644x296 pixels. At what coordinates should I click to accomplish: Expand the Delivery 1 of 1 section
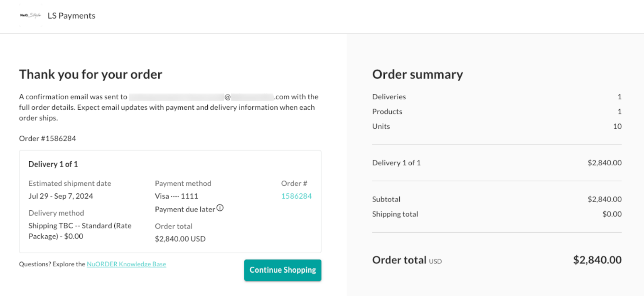[x=53, y=164]
